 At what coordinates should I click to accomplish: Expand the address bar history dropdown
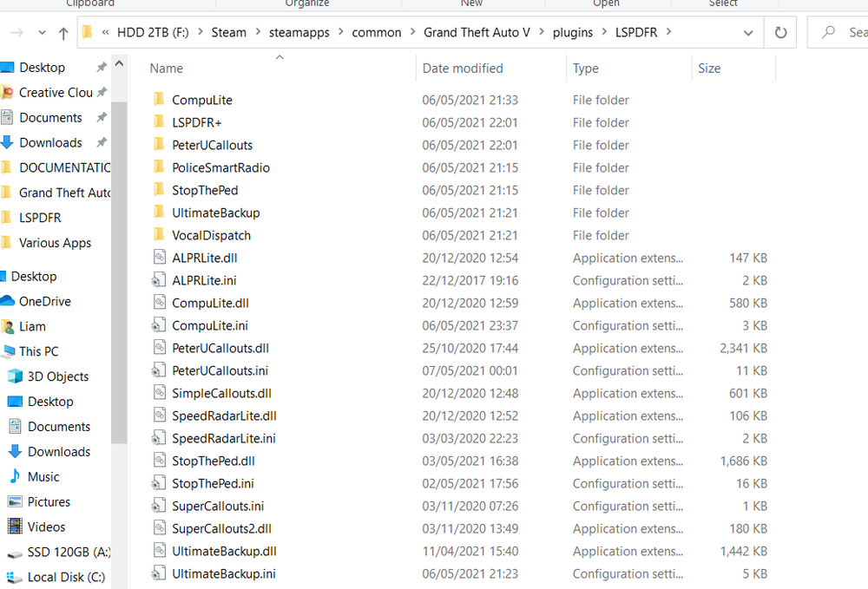click(748, 33)
